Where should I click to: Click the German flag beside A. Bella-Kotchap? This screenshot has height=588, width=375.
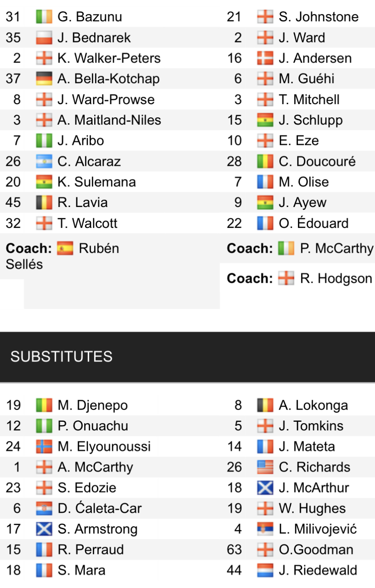pyautogui.click(x=44, y=79)
